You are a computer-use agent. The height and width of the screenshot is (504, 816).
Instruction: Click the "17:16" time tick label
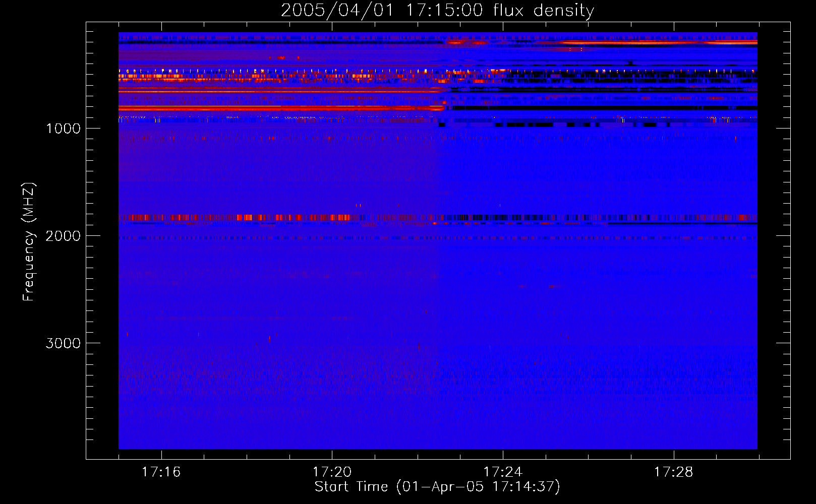tap(161, 472)
